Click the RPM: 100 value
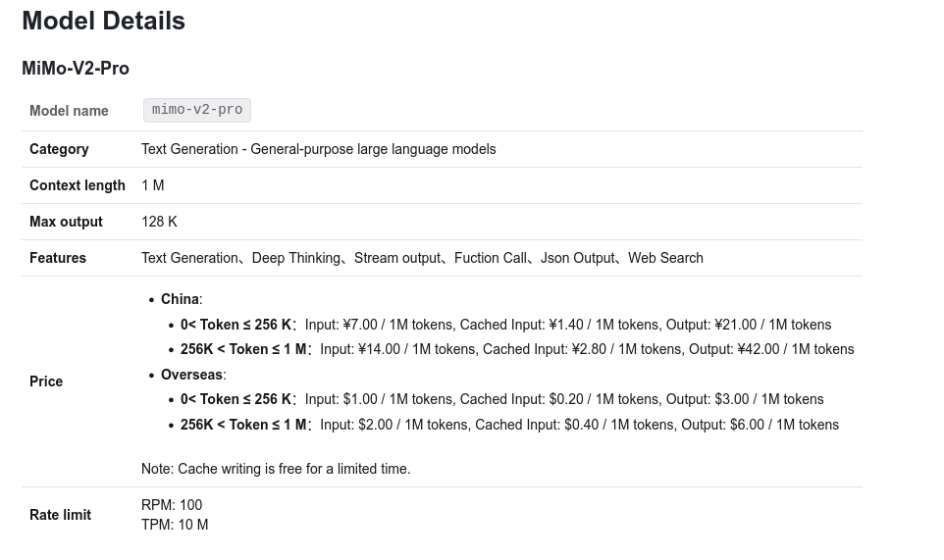The width and height of the screenshot is (944, 560). pyautogui.click(x=172, y=505)
